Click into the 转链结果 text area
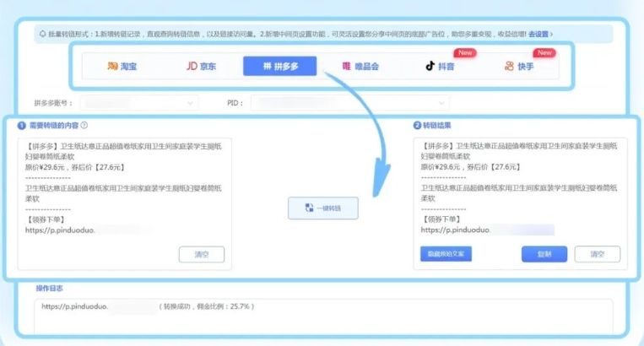The width and height of the screenshot is (644, 346). point(521,203)
